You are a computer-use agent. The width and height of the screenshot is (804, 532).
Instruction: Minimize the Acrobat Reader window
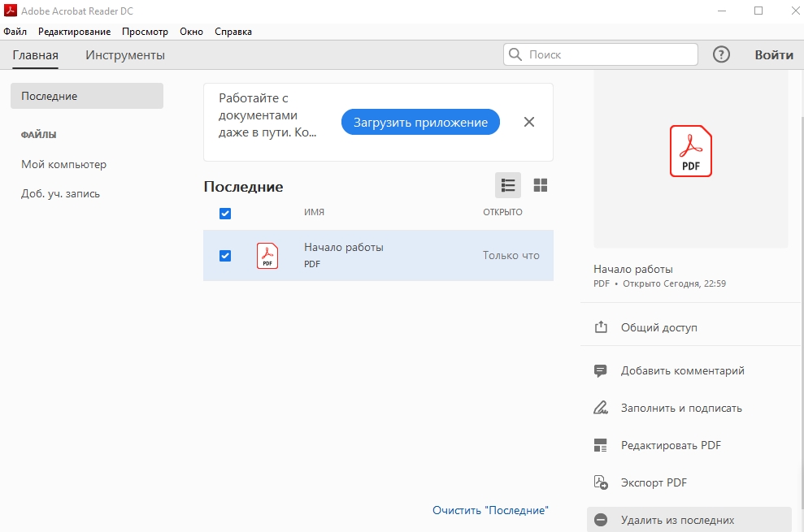click(721, 11)
